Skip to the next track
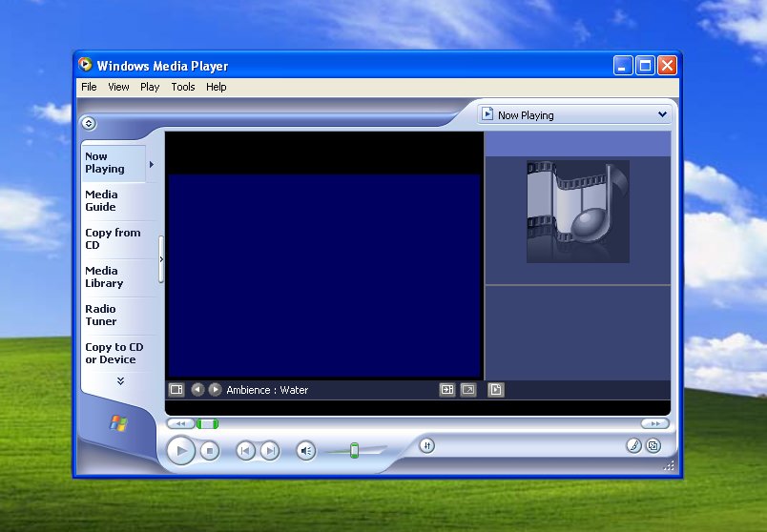This screenshot has height=532, width=767. (270, 451)
